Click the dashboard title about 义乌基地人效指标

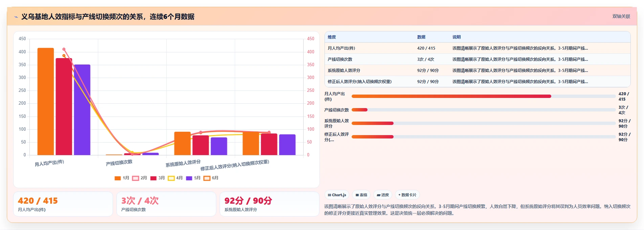click(x=108, y=17)
